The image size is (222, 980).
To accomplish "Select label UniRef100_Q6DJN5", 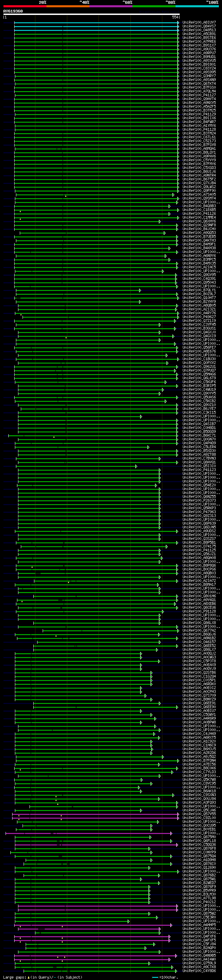I will (x=199, y=527).
